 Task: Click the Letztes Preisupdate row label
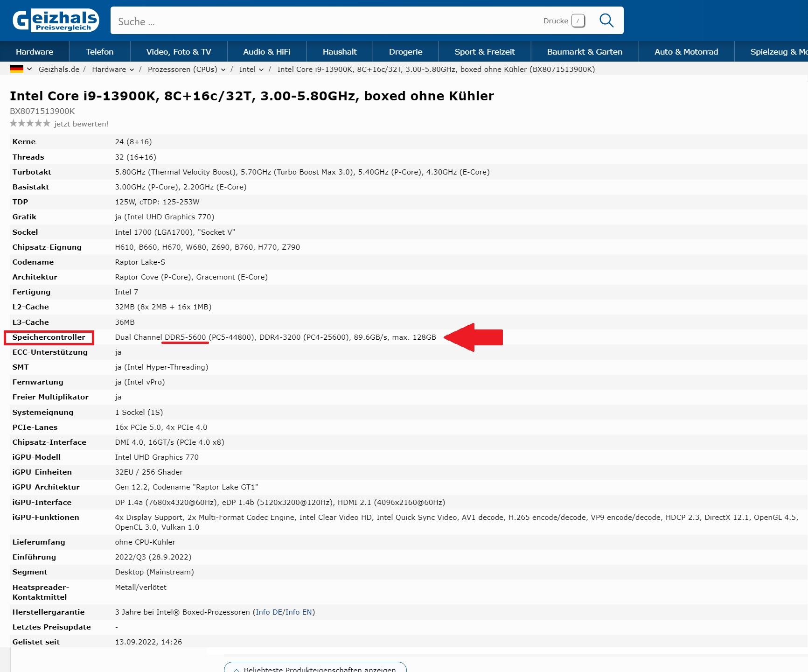(52, 627)
